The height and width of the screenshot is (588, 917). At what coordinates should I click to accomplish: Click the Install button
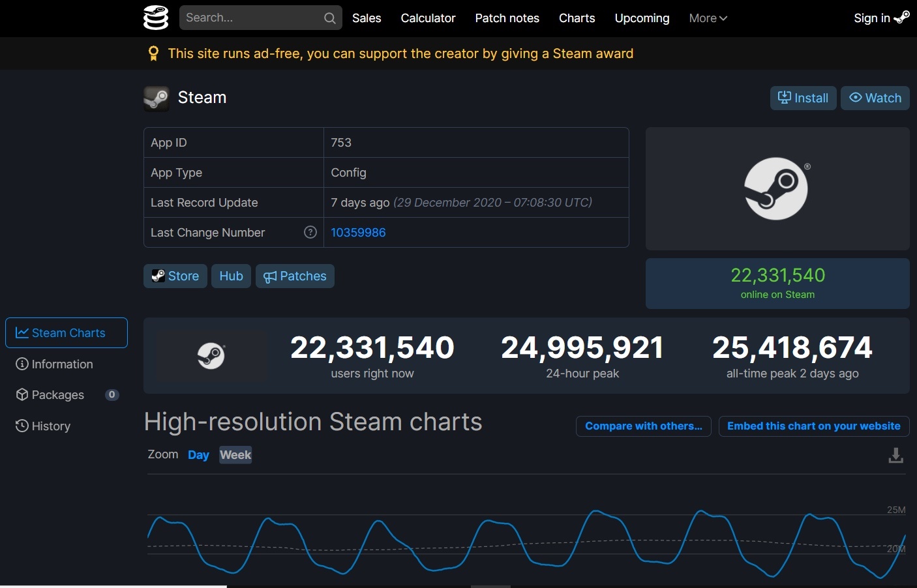coord(803,98)
